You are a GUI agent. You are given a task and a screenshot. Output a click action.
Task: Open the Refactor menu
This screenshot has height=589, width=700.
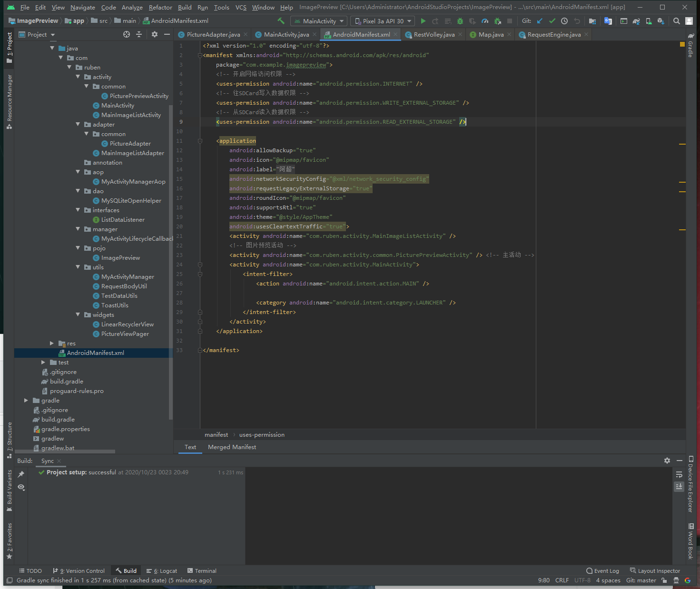pyautogui.click(x=160, y=7)
